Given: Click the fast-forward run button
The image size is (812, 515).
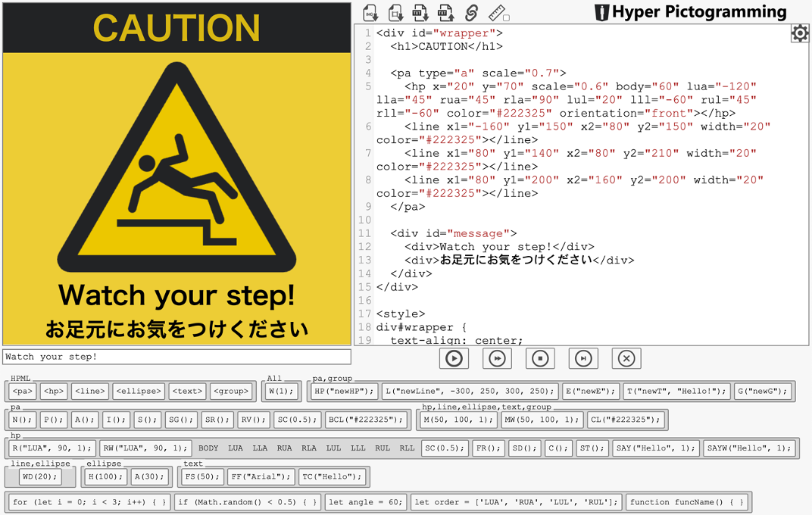Looking at the screenshot, I should point(497,358).
